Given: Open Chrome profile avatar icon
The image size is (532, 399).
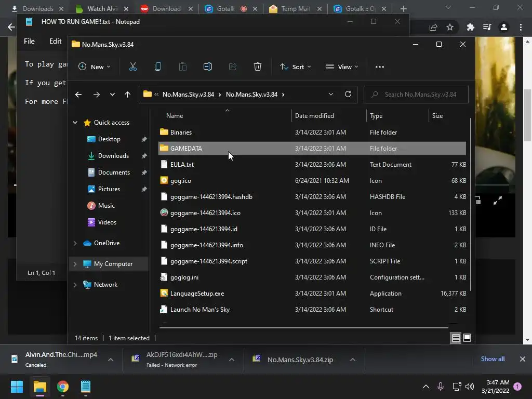Looking at the screenshot, I should coord(504,27).
